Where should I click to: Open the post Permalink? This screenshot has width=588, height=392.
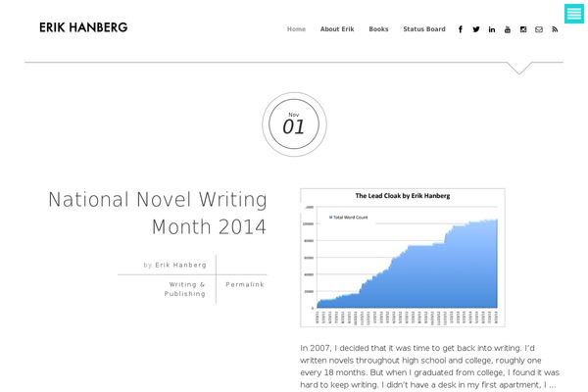[245, 284]
